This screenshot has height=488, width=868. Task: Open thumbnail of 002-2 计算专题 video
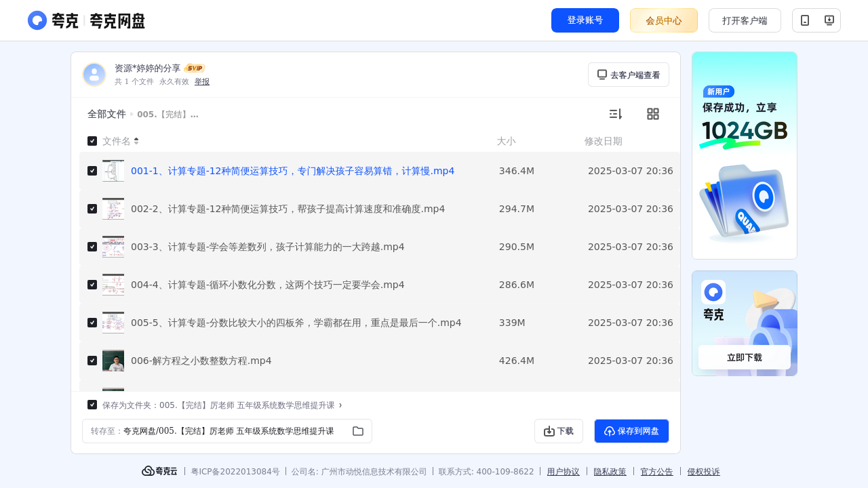[113, 209]
